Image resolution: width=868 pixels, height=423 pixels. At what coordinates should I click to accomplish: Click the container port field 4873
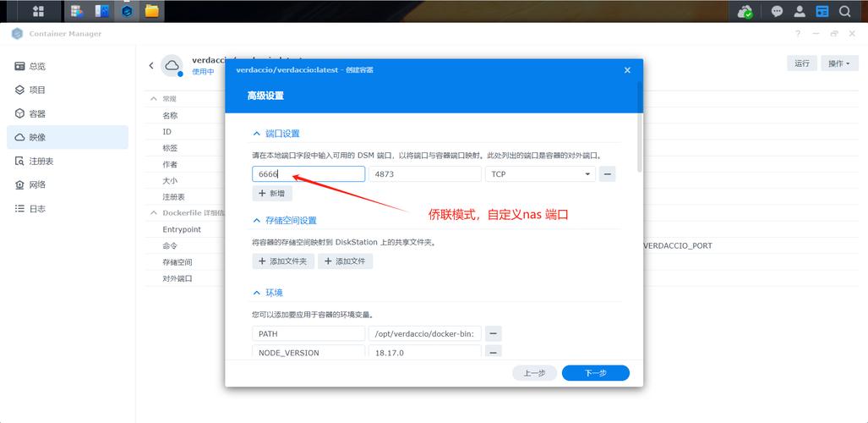(x=424, y=174)
